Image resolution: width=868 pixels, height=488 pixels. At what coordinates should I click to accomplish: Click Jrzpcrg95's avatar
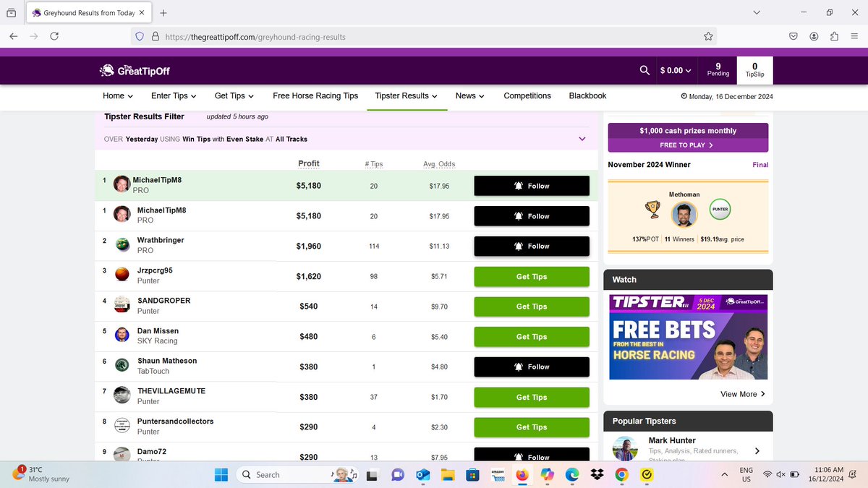[123, 275]
